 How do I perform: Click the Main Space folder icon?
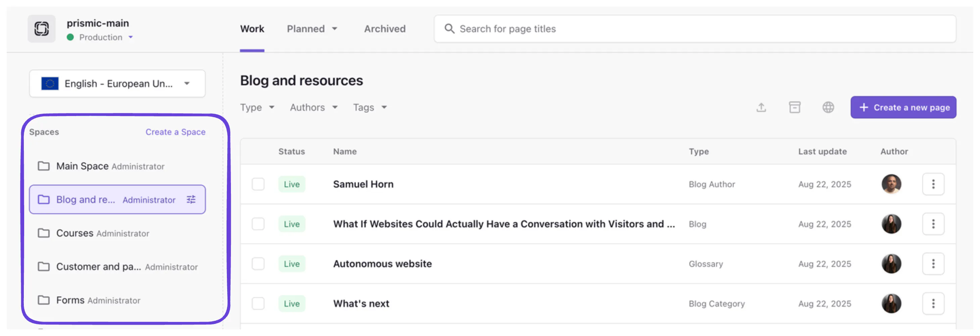(x=44, y=166)
